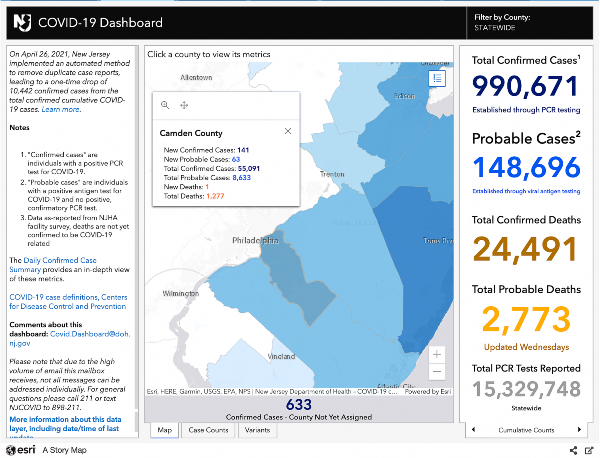
Task: Click the pan icon in Camden popup
Action: (184, 105)
